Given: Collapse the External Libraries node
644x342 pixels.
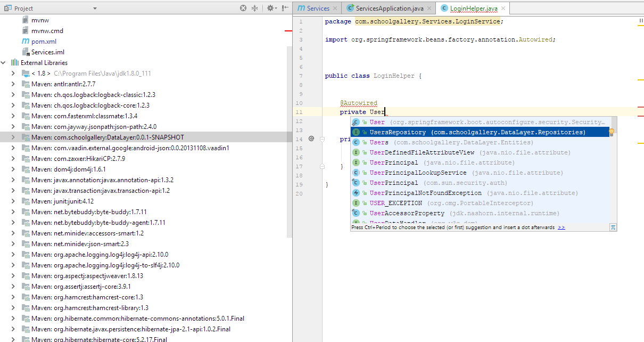Looking at the screenshot, I should point(4,63).
